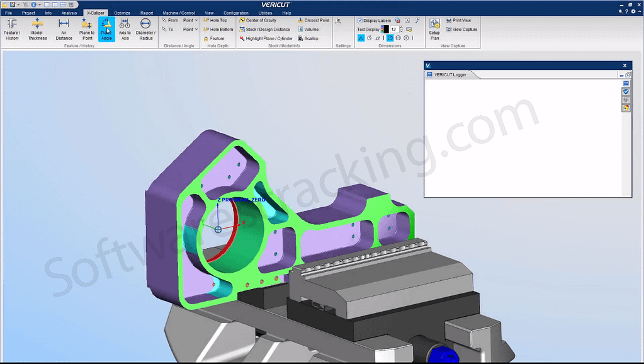644x364 pixels.
Task: Collapse the ribbon with the chevron
Action: [x=640, y=11]
